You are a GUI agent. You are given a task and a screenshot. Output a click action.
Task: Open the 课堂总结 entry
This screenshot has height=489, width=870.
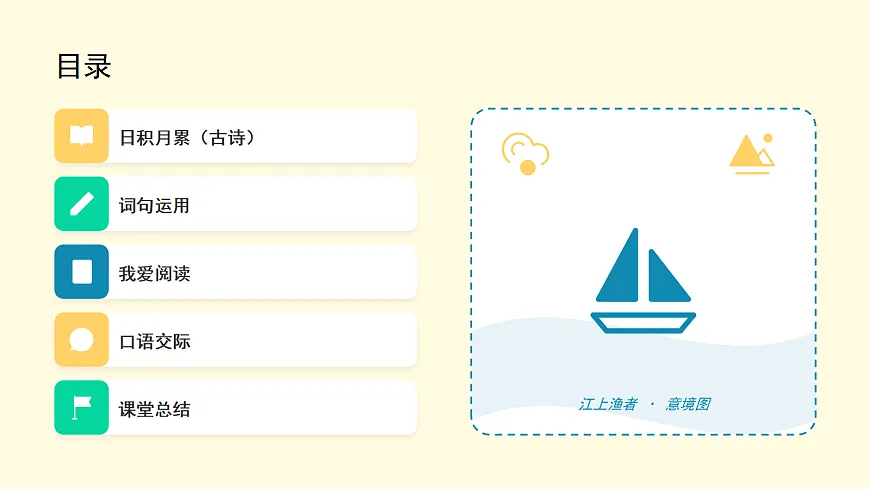(155, 410)
